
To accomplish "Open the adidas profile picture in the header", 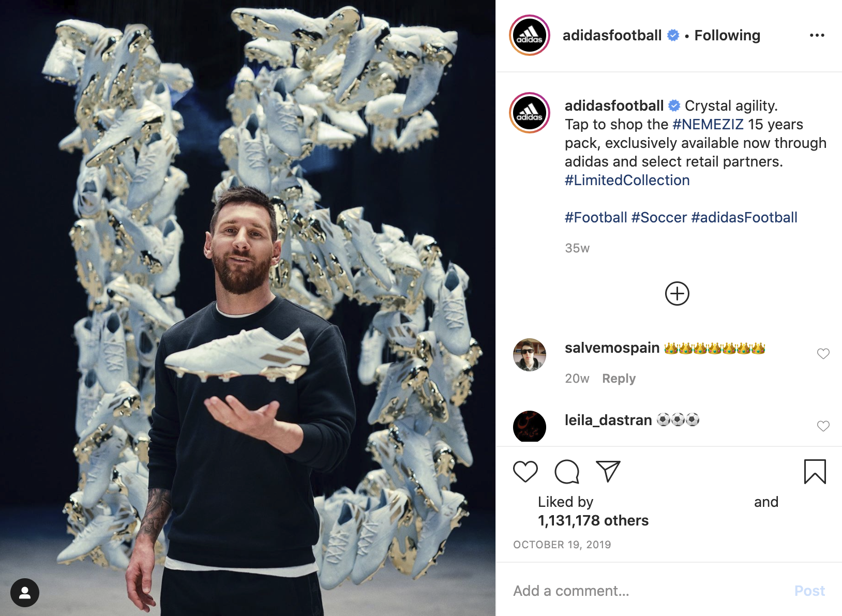I will tap(530, 35).
